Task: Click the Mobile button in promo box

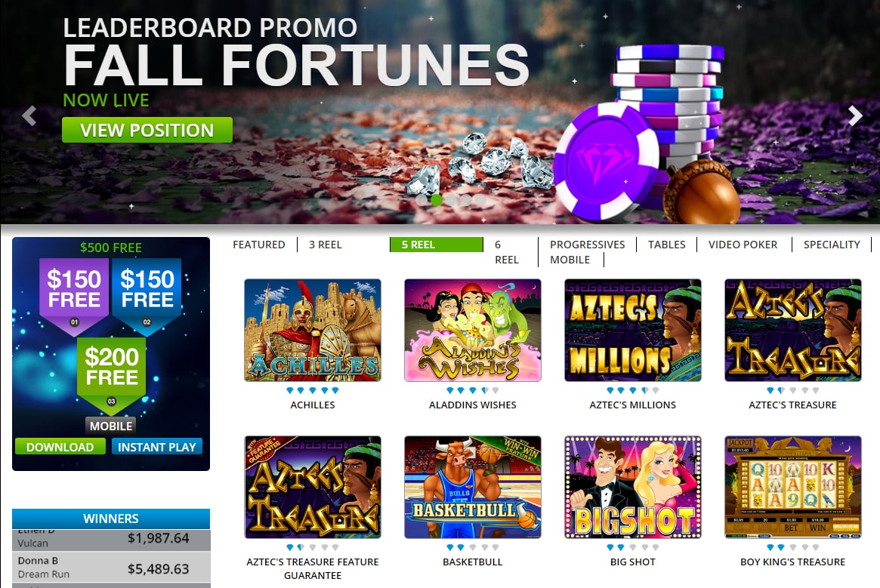Action: tap(111, 426)
